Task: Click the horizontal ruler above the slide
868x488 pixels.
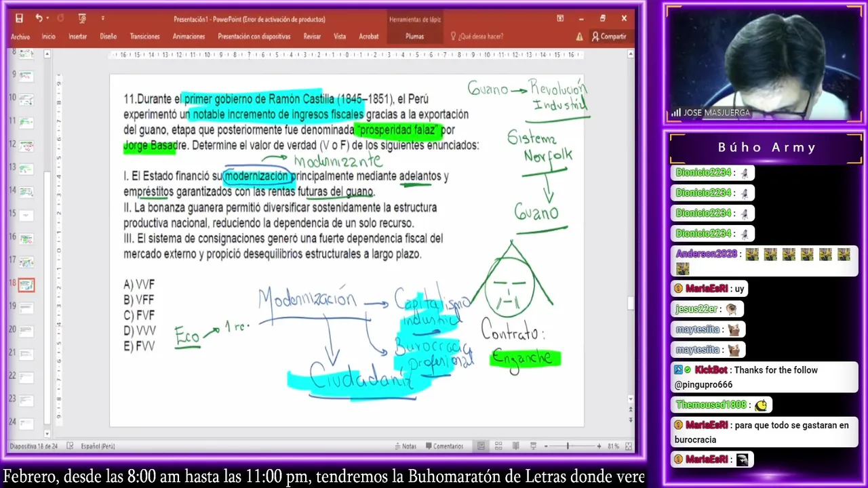Action: (x=347, y=55)
